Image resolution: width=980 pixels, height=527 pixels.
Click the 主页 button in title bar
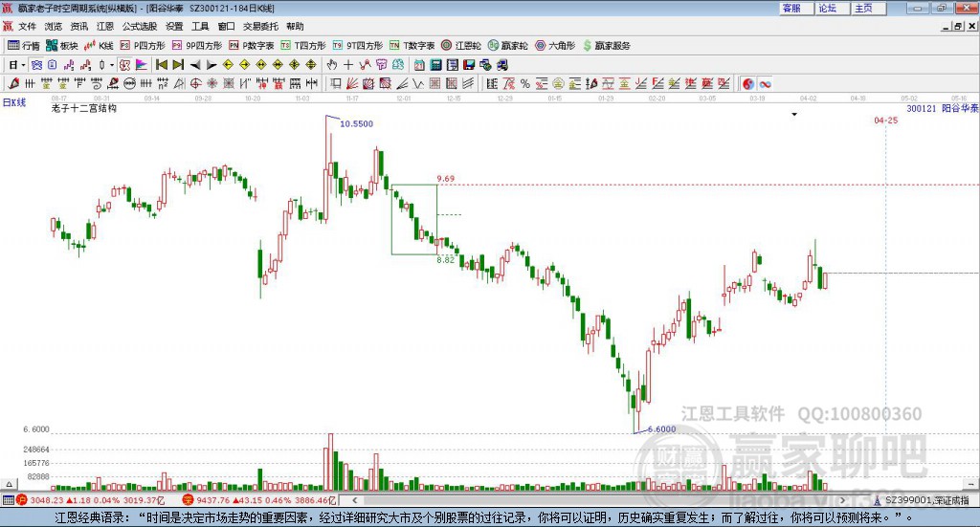pos(868,8)
